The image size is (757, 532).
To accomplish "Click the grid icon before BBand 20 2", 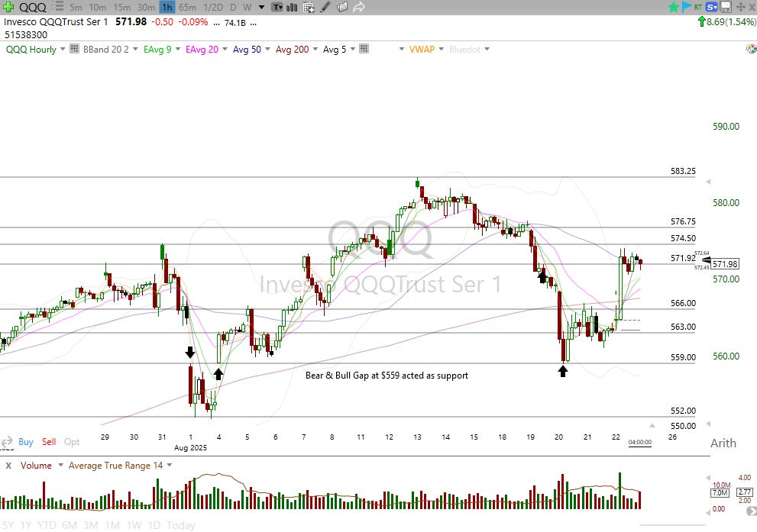I will 74,49.
